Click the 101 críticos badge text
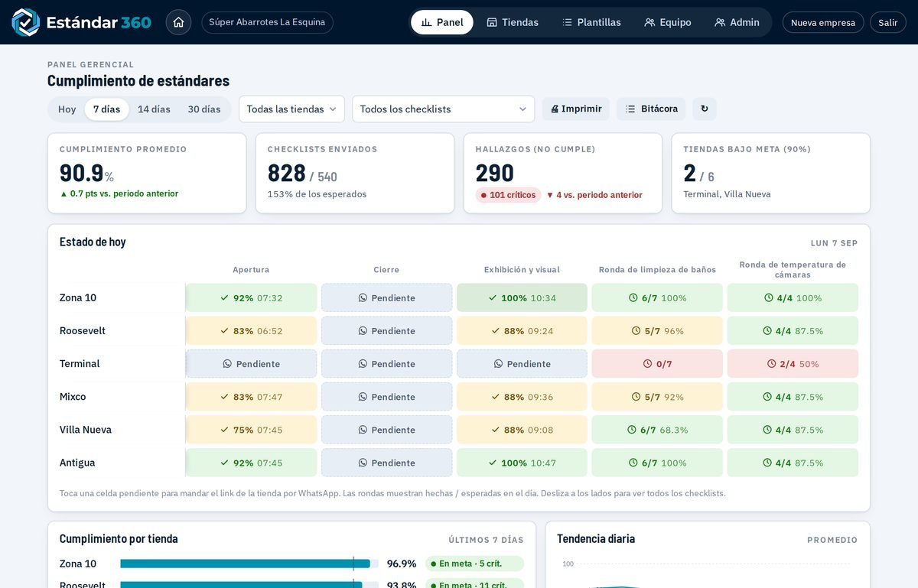The width and height of the screenshot is (918, 588). (x=513, y=195)
